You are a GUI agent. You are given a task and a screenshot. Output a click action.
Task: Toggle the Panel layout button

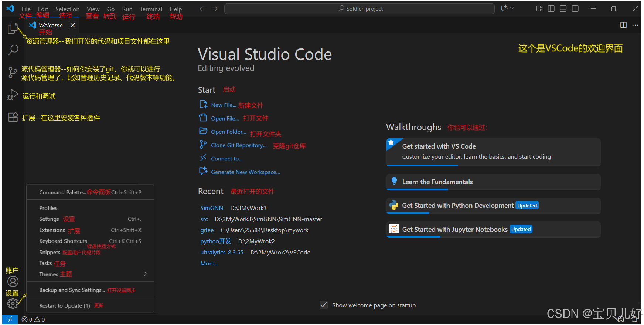click(x=563, y=9)
